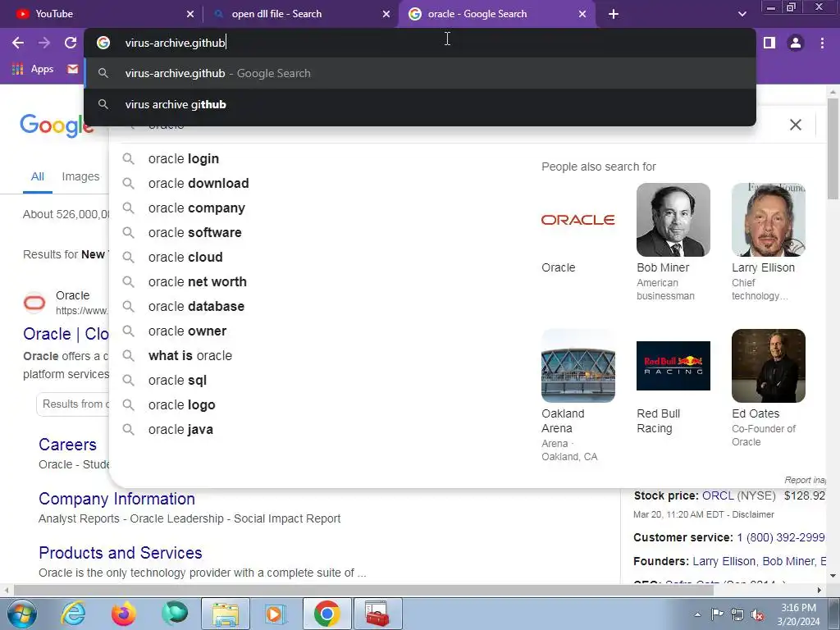Select the oracle database suggestion
This screenshot has width=840, height=630.
pyautogui.click(x=197, y=307)
